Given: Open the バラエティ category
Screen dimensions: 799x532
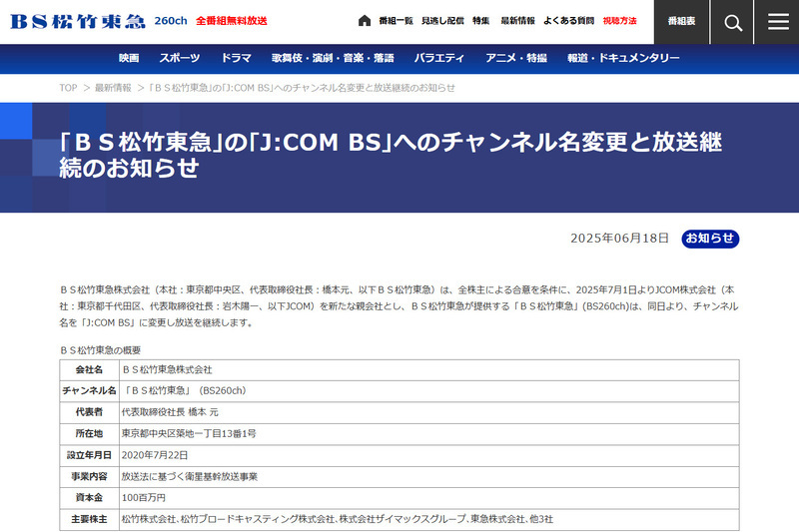Looking at the screenshot, I should (439, 58).
